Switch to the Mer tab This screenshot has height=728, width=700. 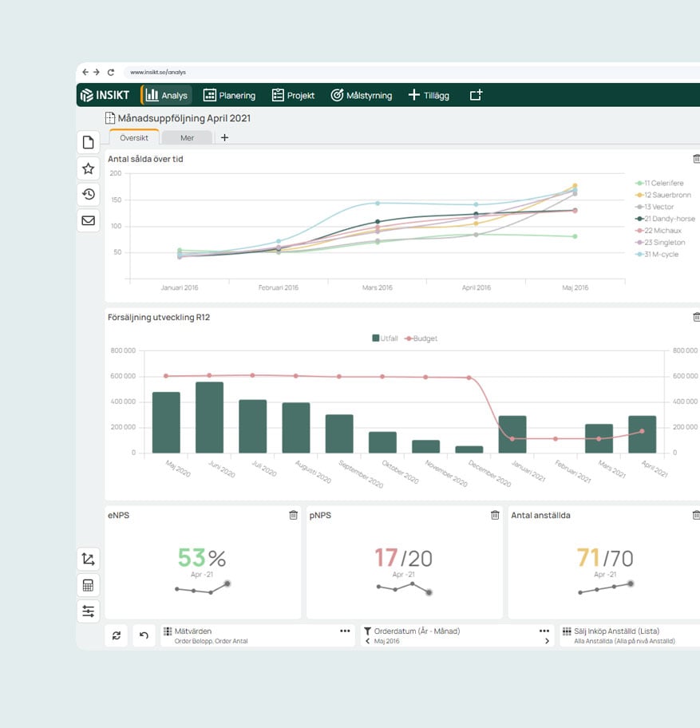coord(187,137)
